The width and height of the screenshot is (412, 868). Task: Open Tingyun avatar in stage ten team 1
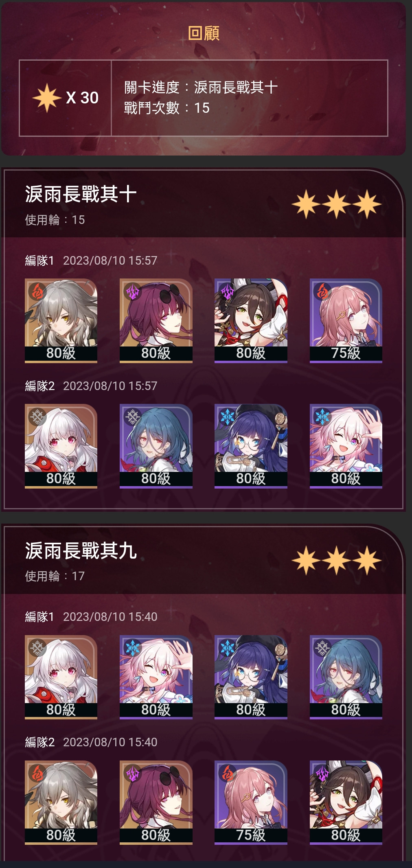(251, 320)
